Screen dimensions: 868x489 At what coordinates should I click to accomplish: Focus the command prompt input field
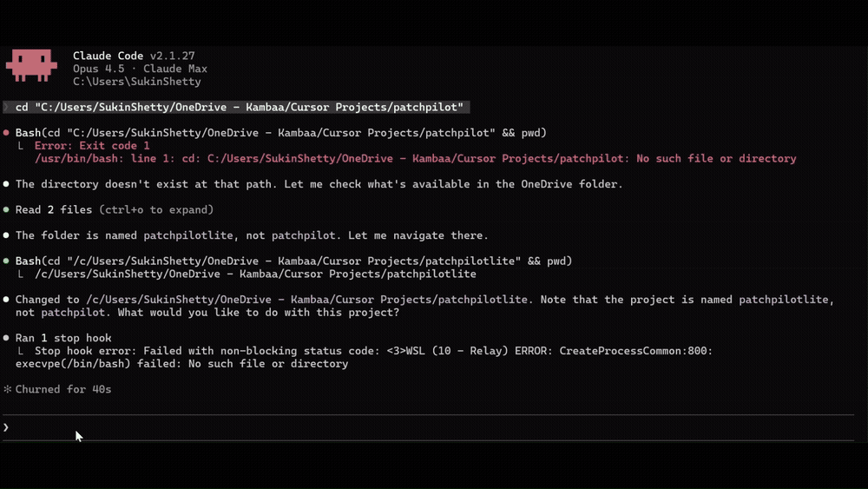429,427
